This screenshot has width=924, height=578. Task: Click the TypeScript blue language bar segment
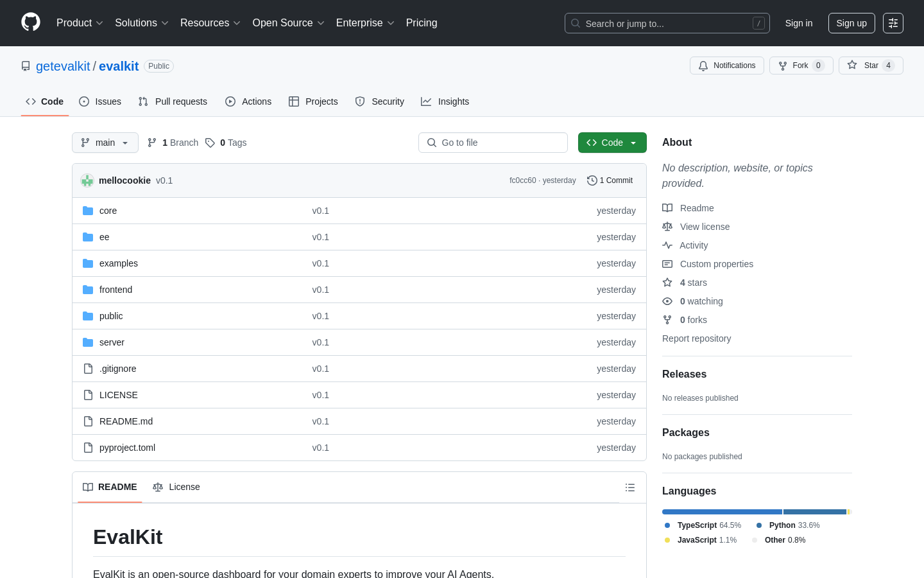pos(722,512)
